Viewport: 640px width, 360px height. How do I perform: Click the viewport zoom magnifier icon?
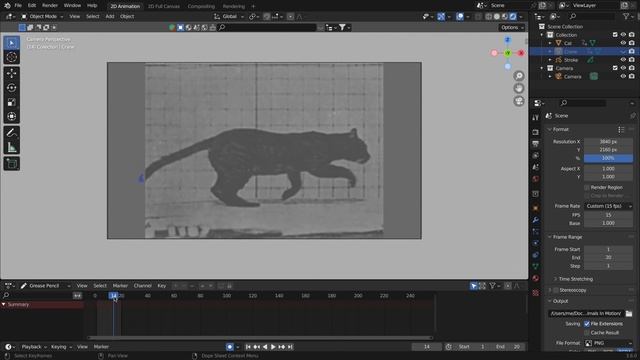(x=519, y=76)
